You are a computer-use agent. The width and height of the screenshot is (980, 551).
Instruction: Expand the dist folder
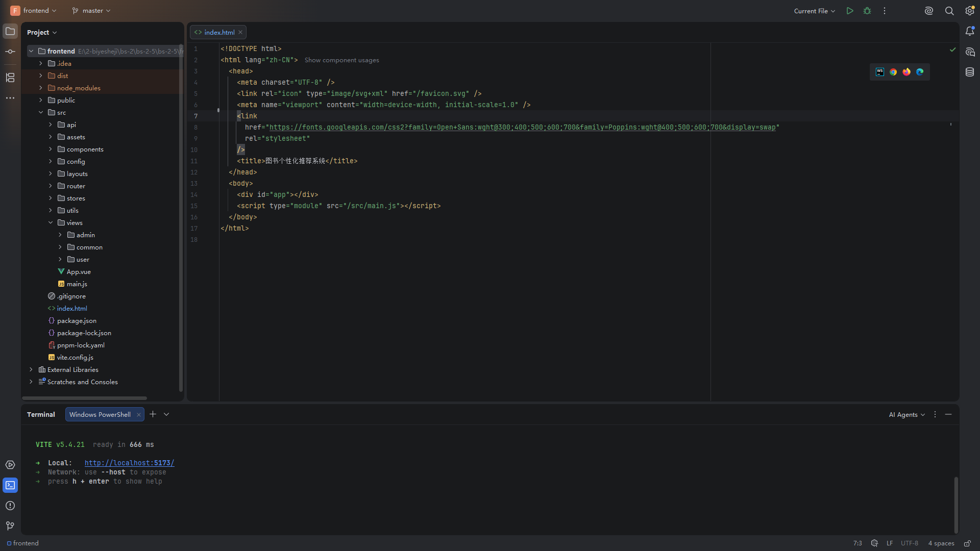(x=41, y=76)
